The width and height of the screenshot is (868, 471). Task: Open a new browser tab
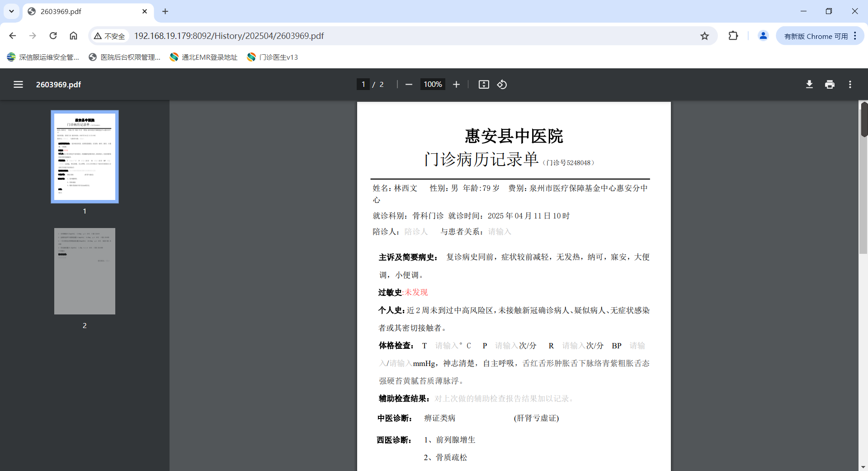click(165, 11)
